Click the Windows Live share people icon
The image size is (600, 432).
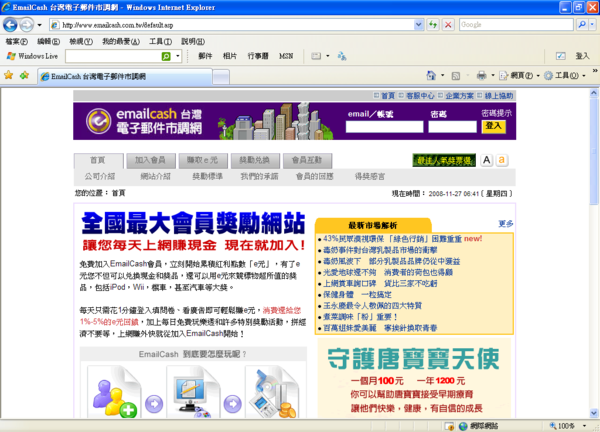click(342, 56)
